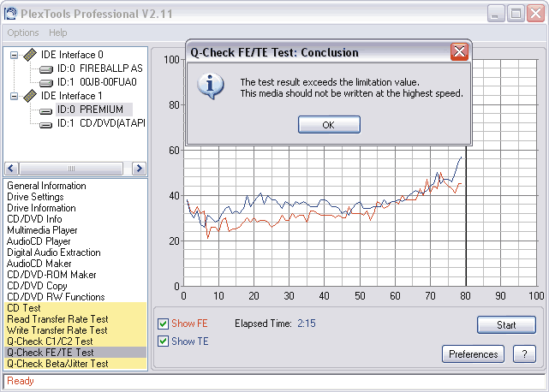Select the ID:0 FIREBALLP AS drive
The width and height of the screenshot is (549, 392).
[100, 68]
